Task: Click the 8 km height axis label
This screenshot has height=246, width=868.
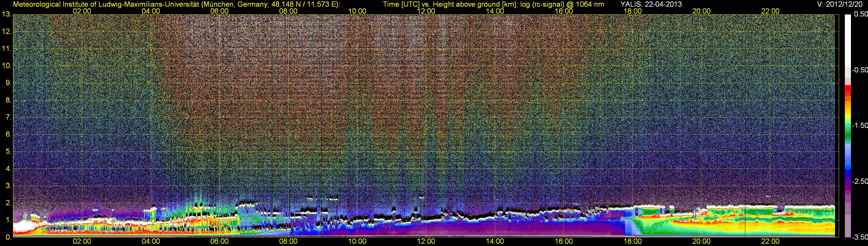Action: click(8, 100)
